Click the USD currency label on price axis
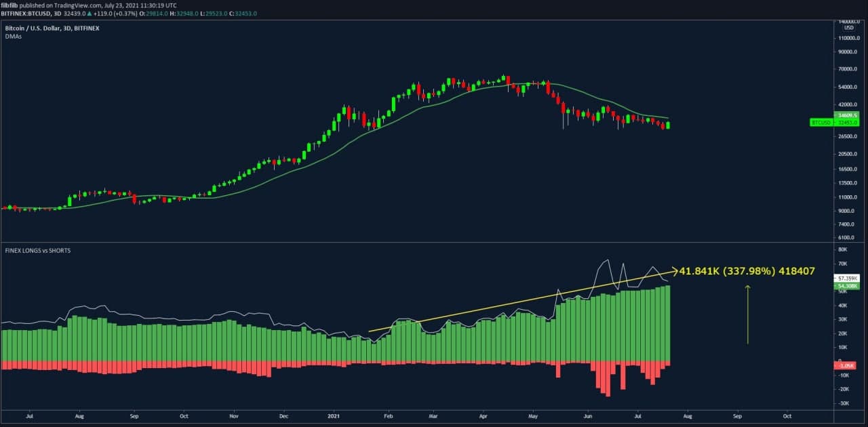868x427 pixels. tap(848, 27)
